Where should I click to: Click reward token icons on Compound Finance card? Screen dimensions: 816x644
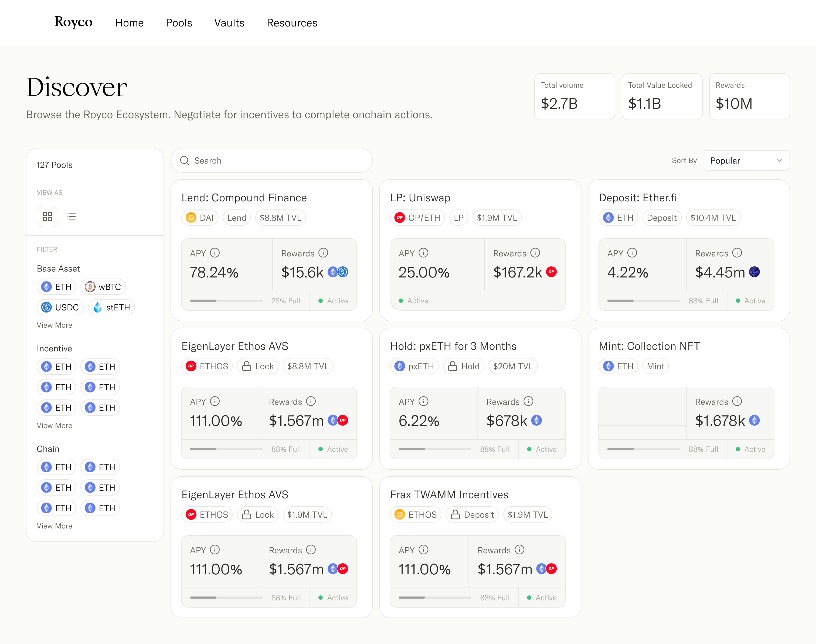click(338, 272)
